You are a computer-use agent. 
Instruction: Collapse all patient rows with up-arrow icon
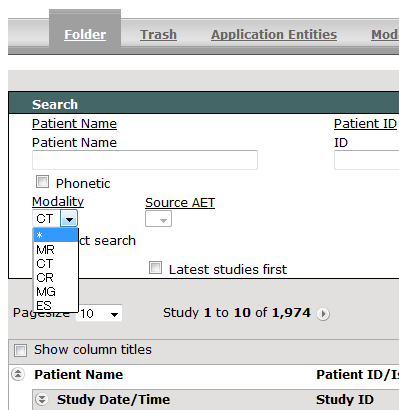18,374
